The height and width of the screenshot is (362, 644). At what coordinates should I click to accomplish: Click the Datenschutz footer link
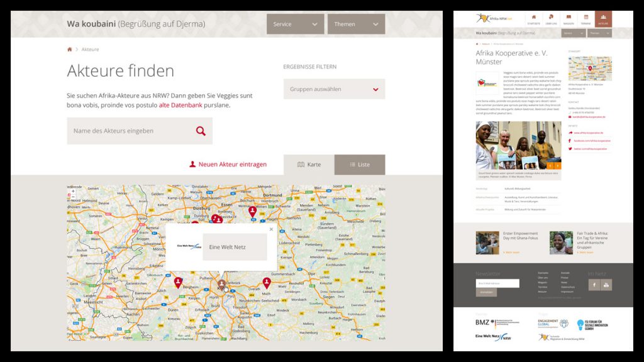pyautogui.click(x=568, y=287)
